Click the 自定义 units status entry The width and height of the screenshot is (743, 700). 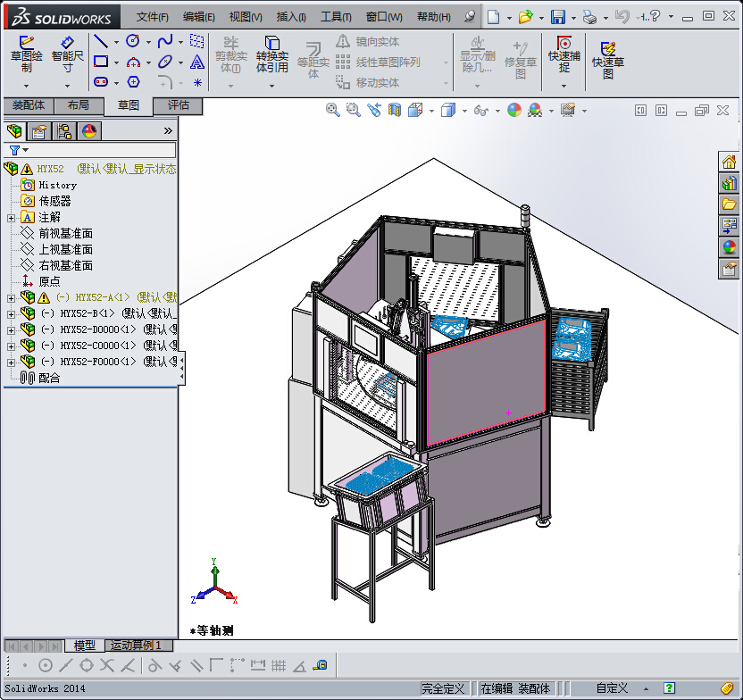[x=612, y=688]
